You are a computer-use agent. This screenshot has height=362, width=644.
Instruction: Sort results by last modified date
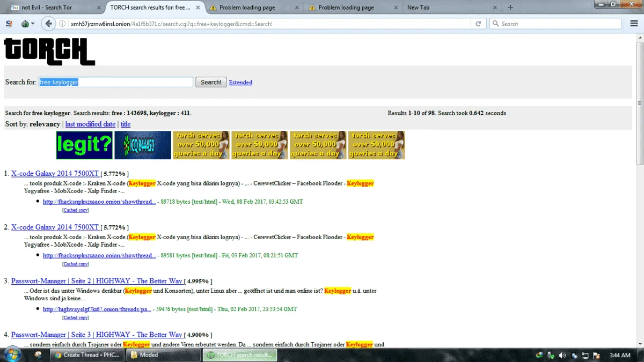pyautogui.click(x=90, y=124)
